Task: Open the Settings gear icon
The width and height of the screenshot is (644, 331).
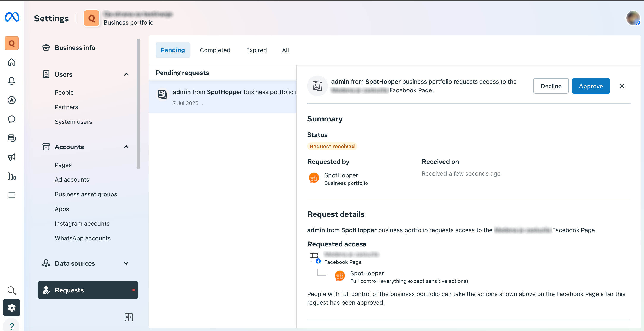Action: (11, 308)
